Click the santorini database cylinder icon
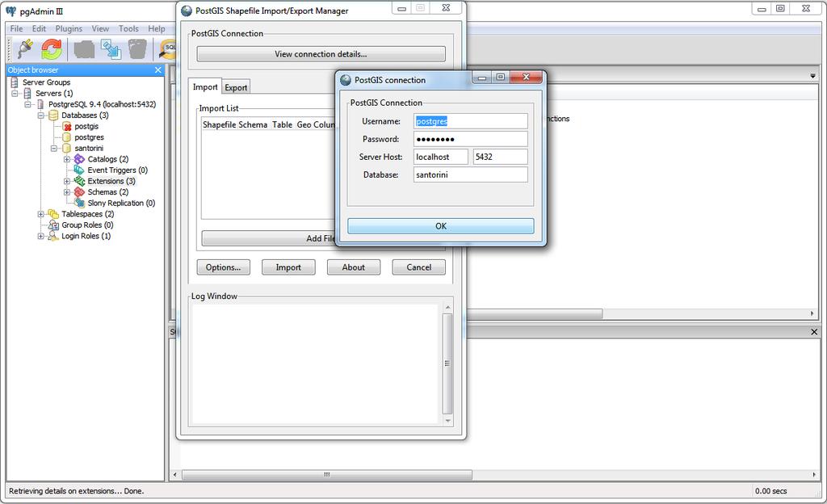 [66, 148]
